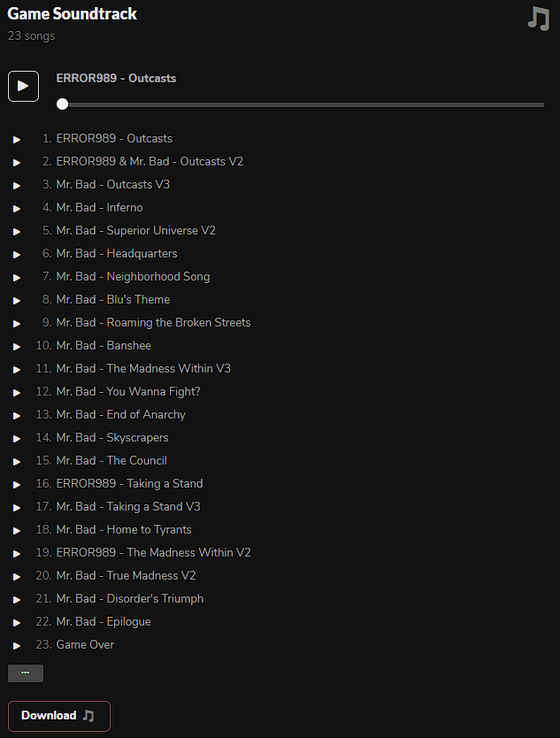Click the Download button
The image size is (560, 738).
click(59, 716)
